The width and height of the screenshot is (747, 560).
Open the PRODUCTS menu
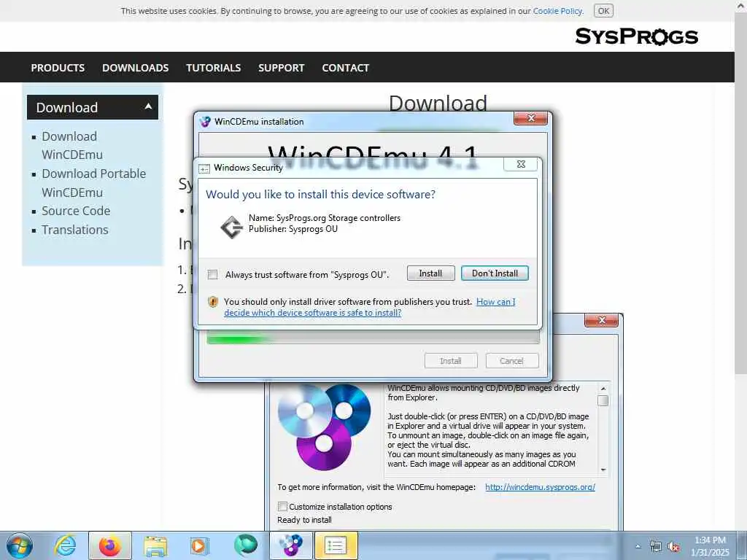point(58,68)
